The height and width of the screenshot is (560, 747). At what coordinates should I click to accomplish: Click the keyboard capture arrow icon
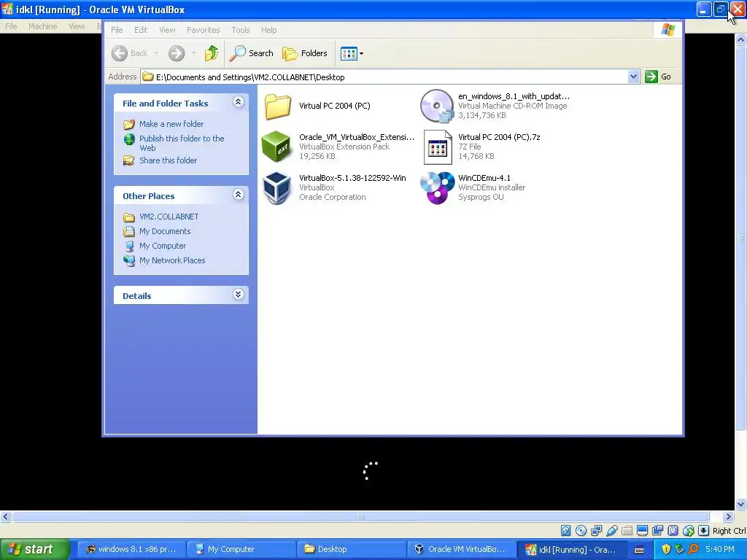(x=703, y=531)
